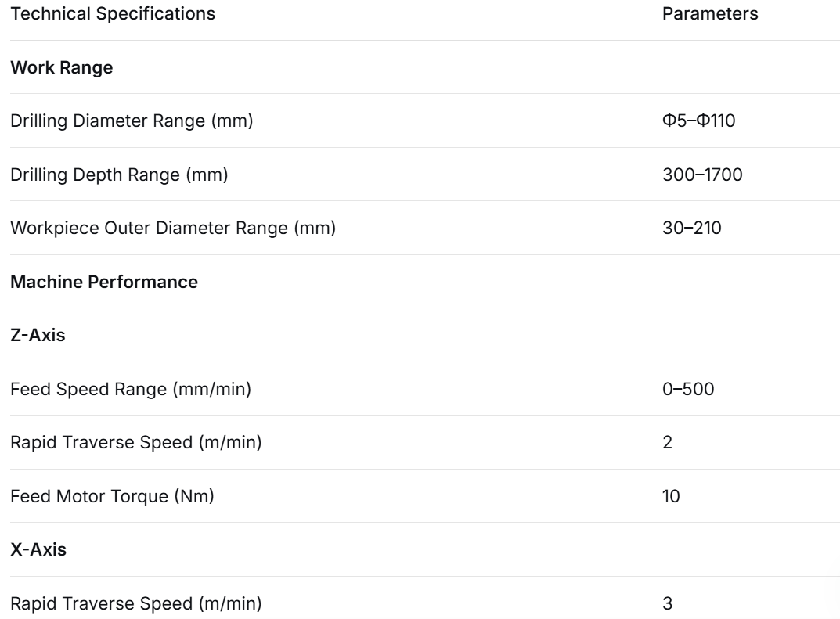
Task: Select the 300–1700 depth value
Action: 702,175
